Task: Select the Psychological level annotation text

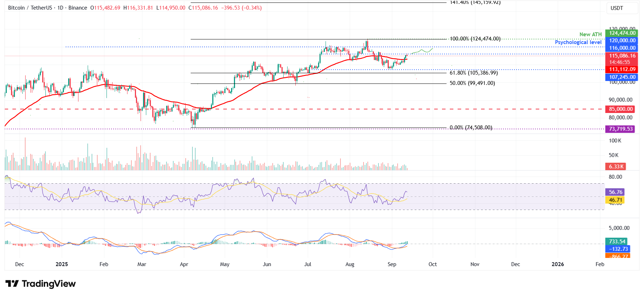Action: 578,42
